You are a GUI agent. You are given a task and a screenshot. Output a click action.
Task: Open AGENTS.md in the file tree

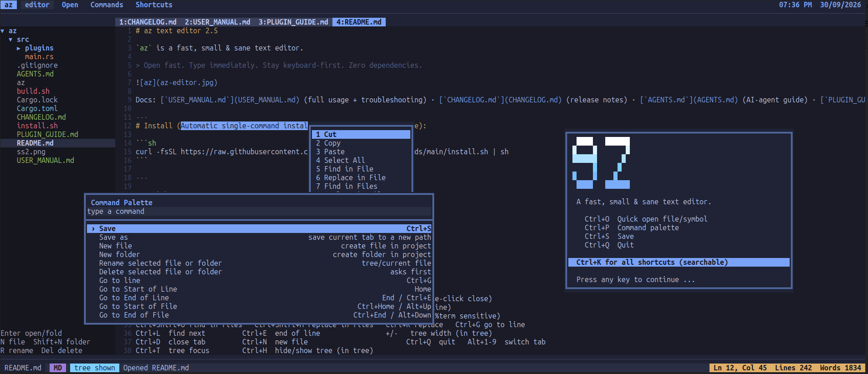point(35,74)
